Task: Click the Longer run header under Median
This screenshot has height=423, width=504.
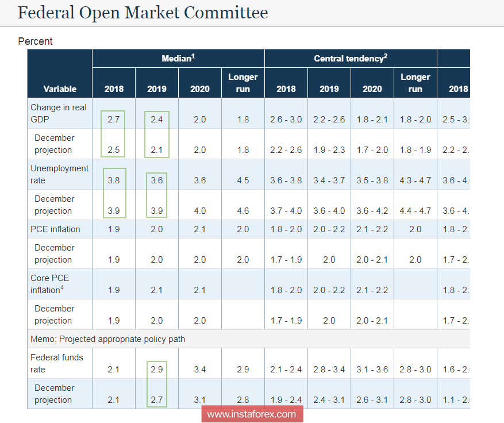Action: click(x=243, y=83)
